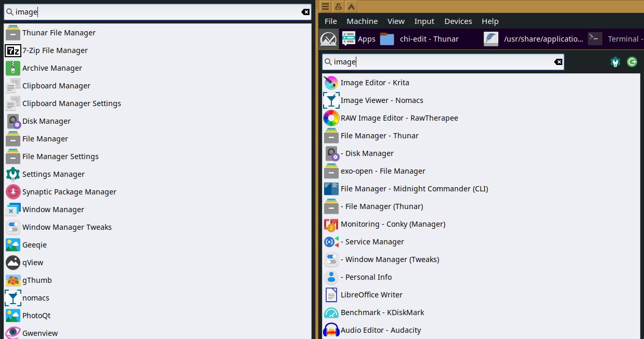Select Window Manager Tweaks in left list
Image resolution: width=644 pixels, height=339 pixels.
[x=158, y=227]
